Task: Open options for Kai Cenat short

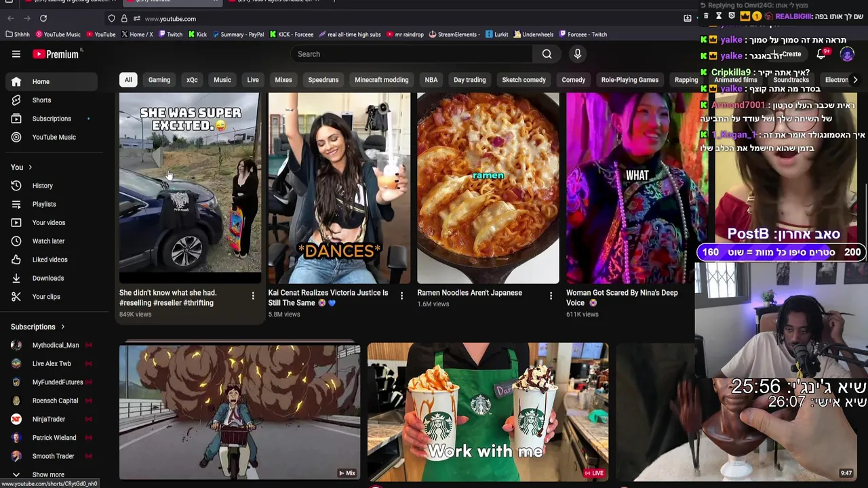Action: point(401,296)
